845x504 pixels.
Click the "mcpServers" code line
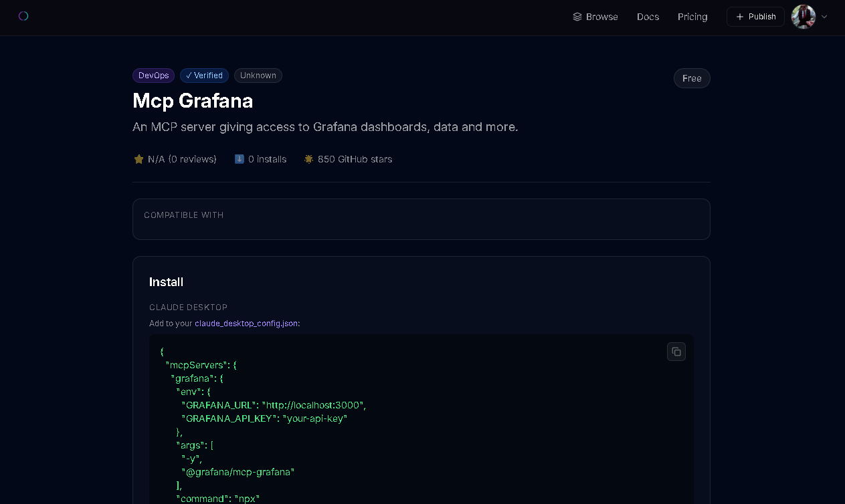(x=201, y=365)
